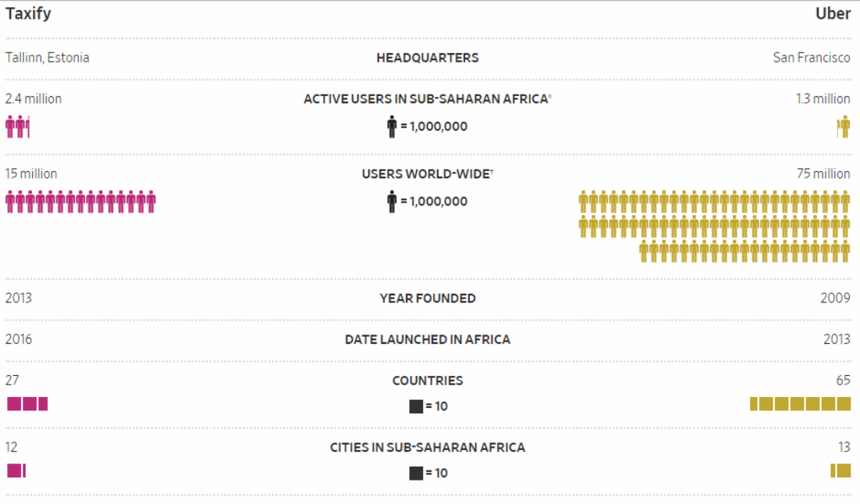The width and height of the screenshot is (860, 504).
Task: Select Taxify's '15 million' value
Action: pos(31,173)
